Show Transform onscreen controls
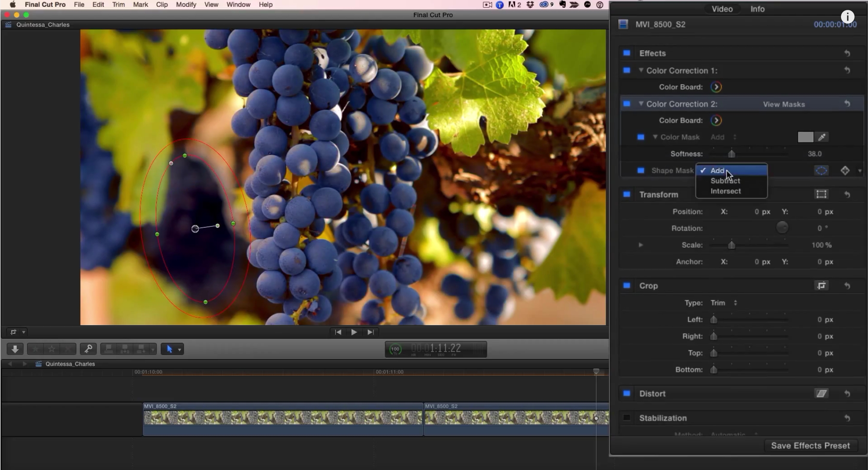This screenshot has height=470, width=868. (821, 194)
